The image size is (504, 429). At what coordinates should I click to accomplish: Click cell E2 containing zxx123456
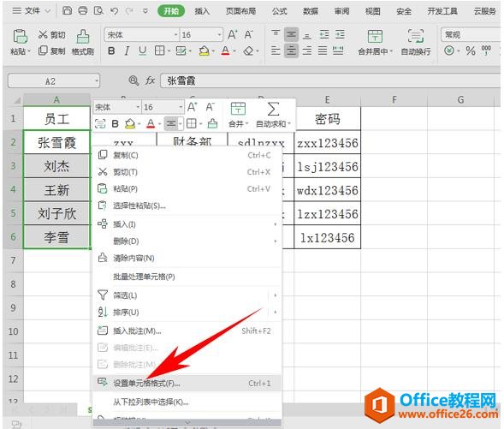[x=327, y=142]
